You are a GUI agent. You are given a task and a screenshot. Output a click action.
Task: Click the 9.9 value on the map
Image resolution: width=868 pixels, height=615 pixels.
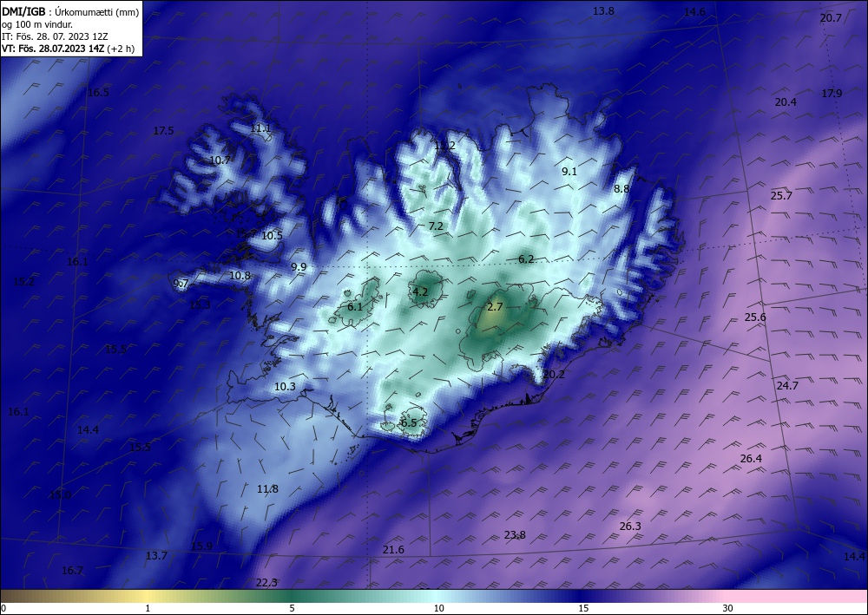point(299,266)
